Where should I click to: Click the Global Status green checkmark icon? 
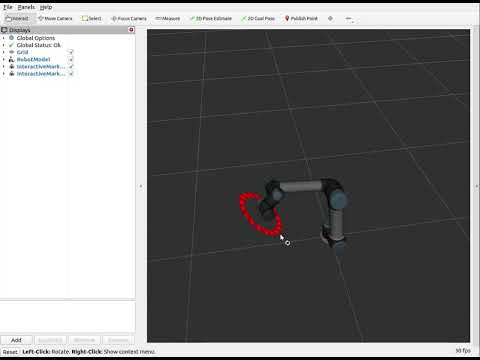pyautogui.click(x=11, y=45)
